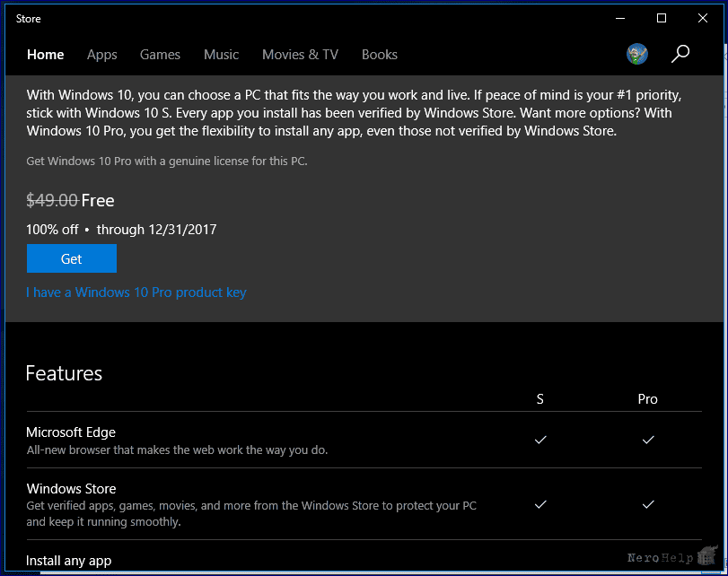Click the 'With Windows 10, you can choose' paragraph

coord(354,113)
